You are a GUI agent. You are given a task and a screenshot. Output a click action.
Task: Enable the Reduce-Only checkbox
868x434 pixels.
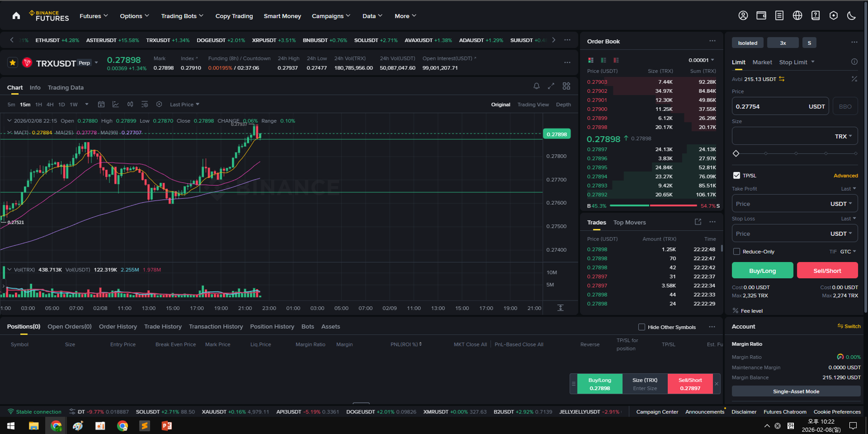[x=736, y=252]
